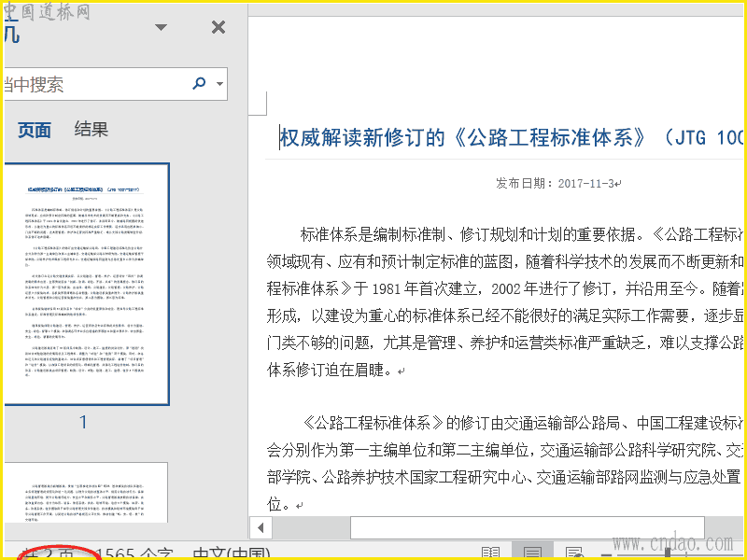The height and width of the screenshot is (560, 747).
Task: Click the horizontal scrollbar left arrow
Action: [261, 527]
